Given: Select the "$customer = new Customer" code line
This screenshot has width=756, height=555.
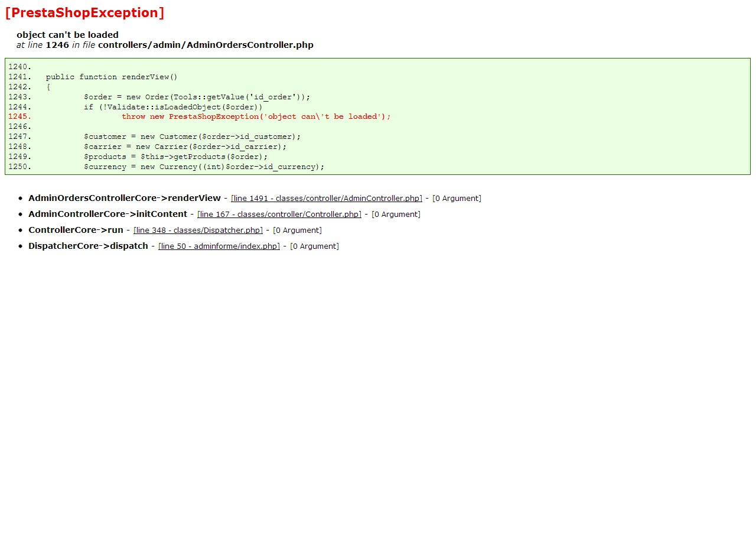Looking at the screenshot, I should point(192,137).
